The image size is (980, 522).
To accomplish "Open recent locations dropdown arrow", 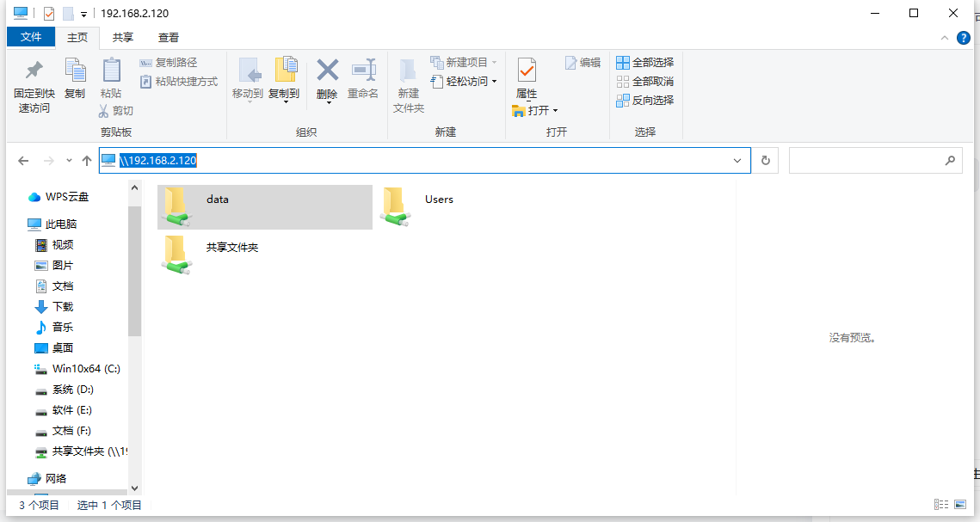I will (x=69, y=161).
